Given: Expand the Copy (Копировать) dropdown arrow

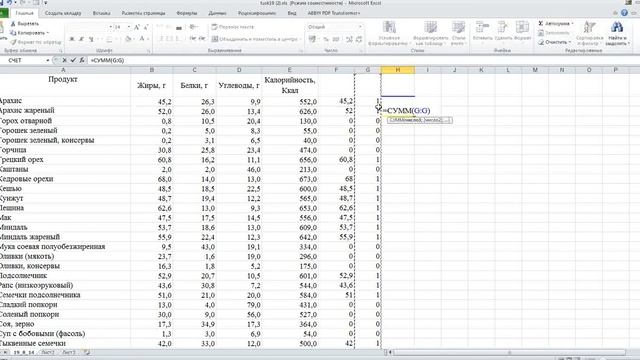Looking at the screenshot, I should (x=47, y=33).
